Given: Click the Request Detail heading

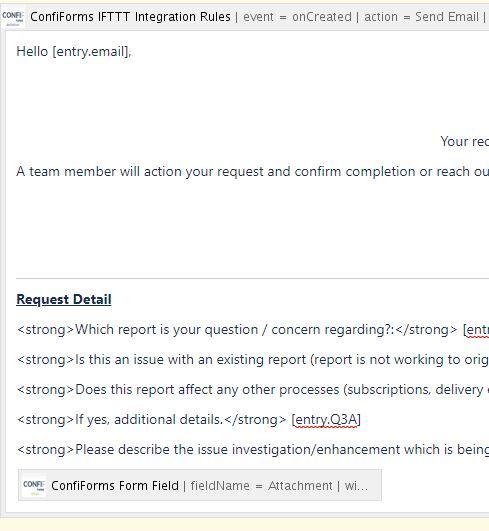Looking at the screenshot, I should coord(64,299).
